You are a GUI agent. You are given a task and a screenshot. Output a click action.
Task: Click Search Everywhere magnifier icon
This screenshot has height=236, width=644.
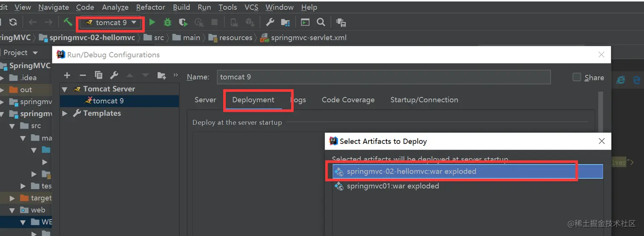point(321,22)
